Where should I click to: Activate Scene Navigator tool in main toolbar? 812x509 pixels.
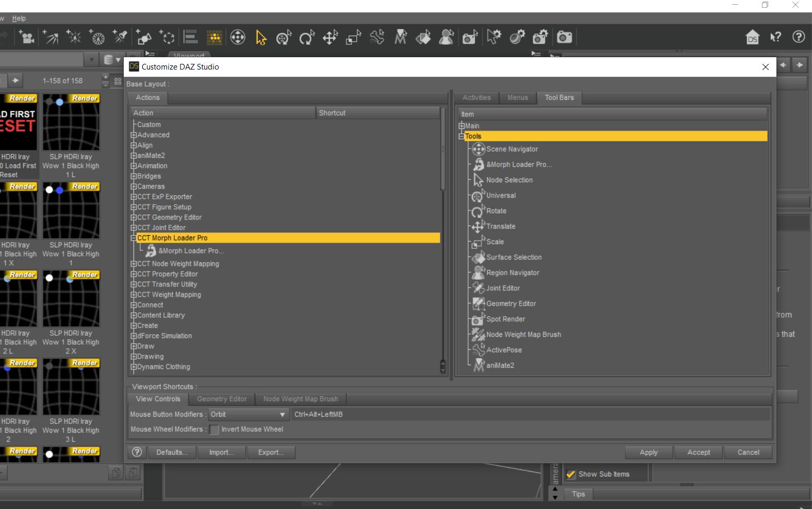click(x=238, y=37)
